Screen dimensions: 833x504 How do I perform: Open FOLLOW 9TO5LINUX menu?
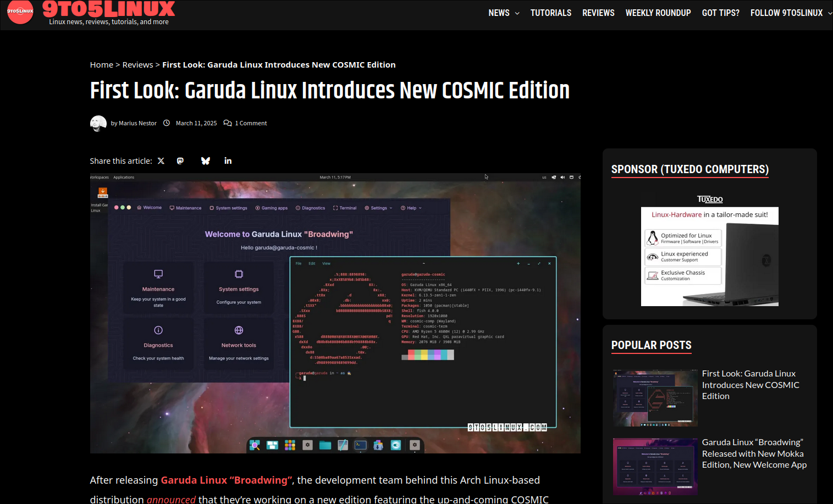click(786, 13)
